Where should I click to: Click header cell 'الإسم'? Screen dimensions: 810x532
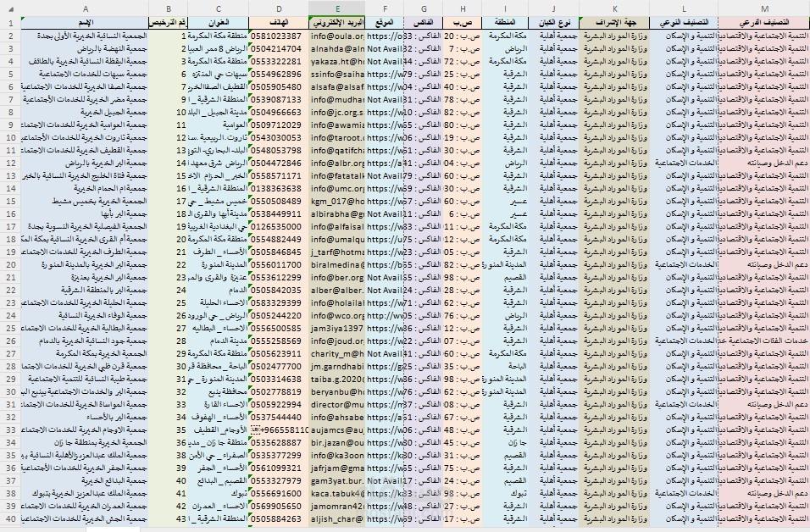pos(85,23)
